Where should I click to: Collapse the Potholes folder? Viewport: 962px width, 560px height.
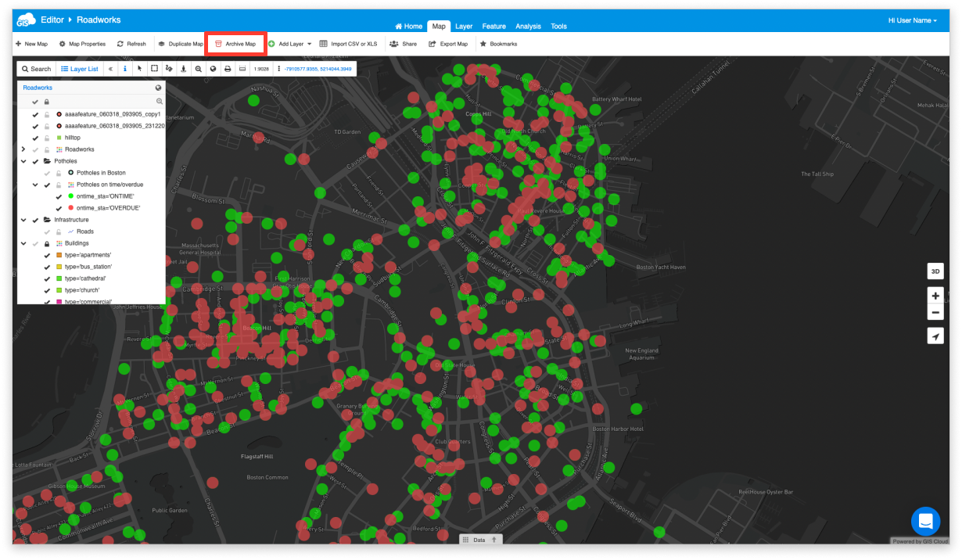[23, 161]
